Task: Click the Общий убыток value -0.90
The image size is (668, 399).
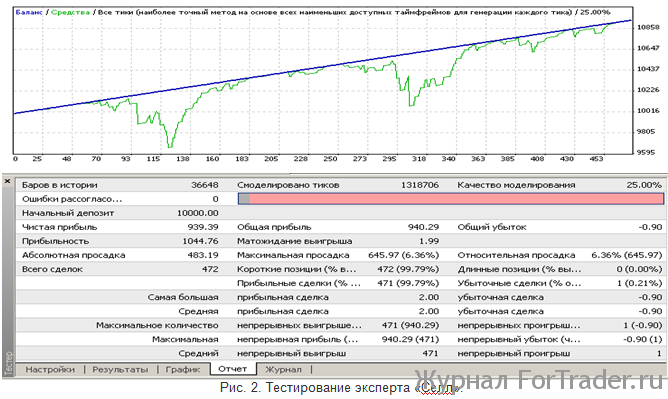Action: 650,227
